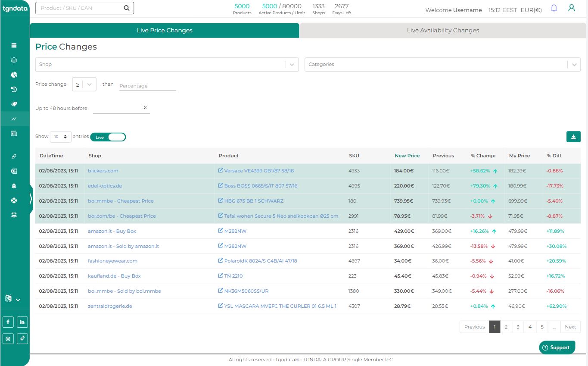Open the stacked layers sidebar icon
The height and width of the screenshot is (366, 588).
tap(14, 60)
